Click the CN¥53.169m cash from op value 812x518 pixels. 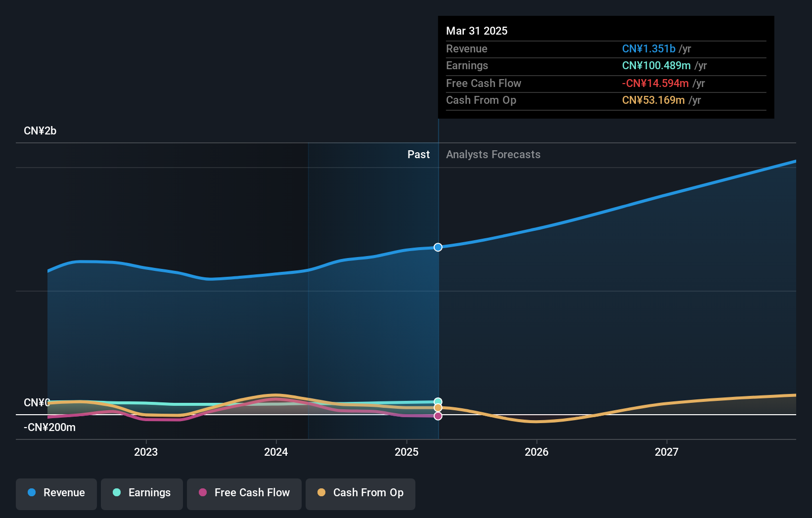point(653,100)
